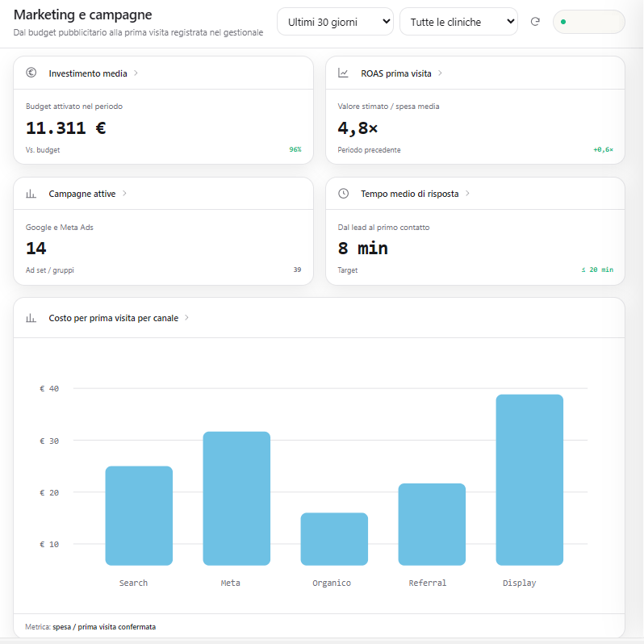The height and width of the screenshot is (644, 644).
Task: Select the Organico bar in the chart
Action: 334,539
